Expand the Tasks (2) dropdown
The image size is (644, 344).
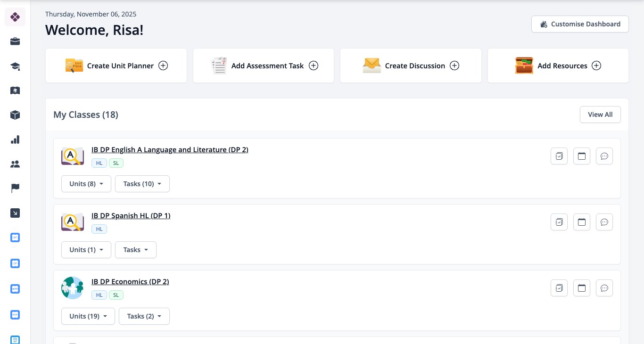(x=144, y=316)
